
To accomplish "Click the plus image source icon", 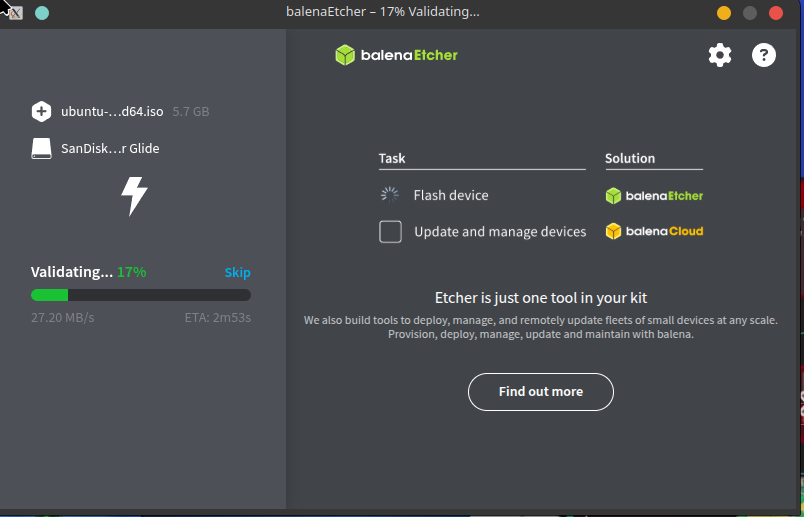I will point(41,111).
